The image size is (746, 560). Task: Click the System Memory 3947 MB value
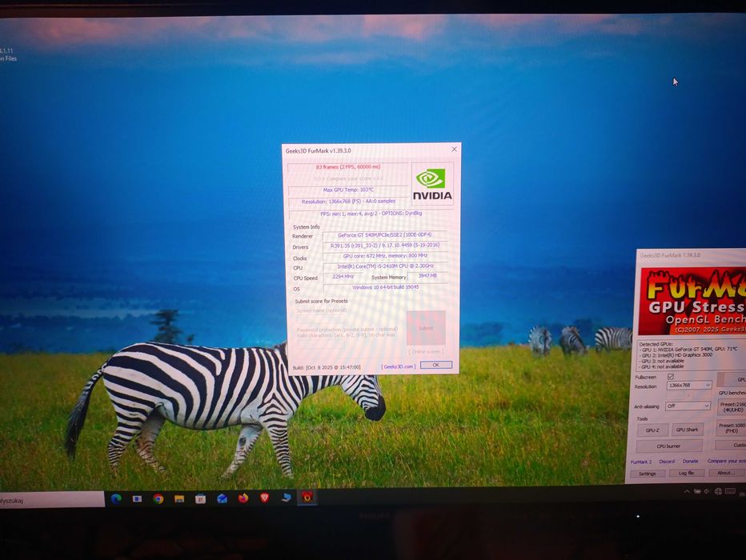coord(427,276)
